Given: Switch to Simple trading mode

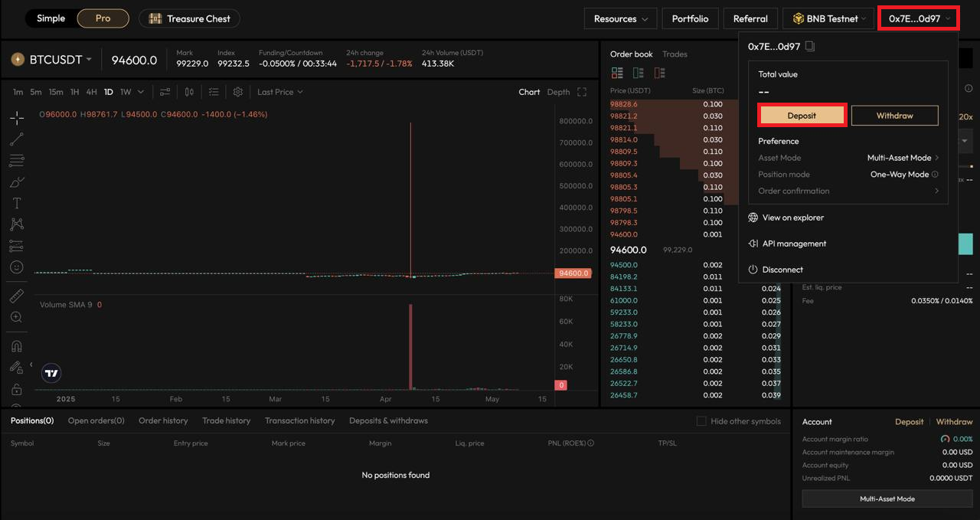Looking at the screenshot, I should point(51,18).
